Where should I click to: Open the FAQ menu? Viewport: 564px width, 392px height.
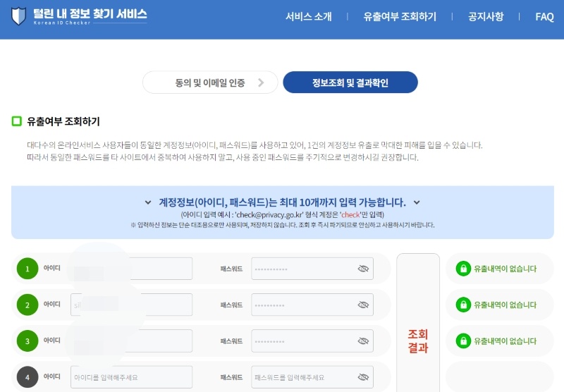[x=544, y=16]
